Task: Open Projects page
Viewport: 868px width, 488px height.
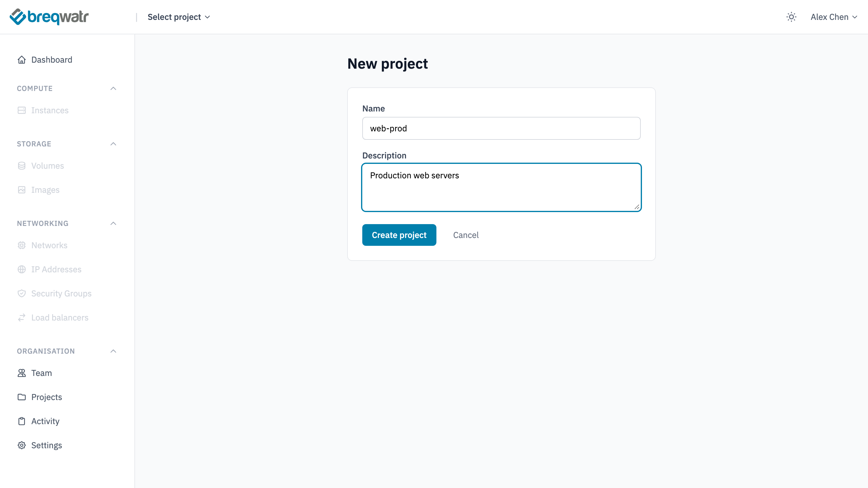Action: (46, 397)
